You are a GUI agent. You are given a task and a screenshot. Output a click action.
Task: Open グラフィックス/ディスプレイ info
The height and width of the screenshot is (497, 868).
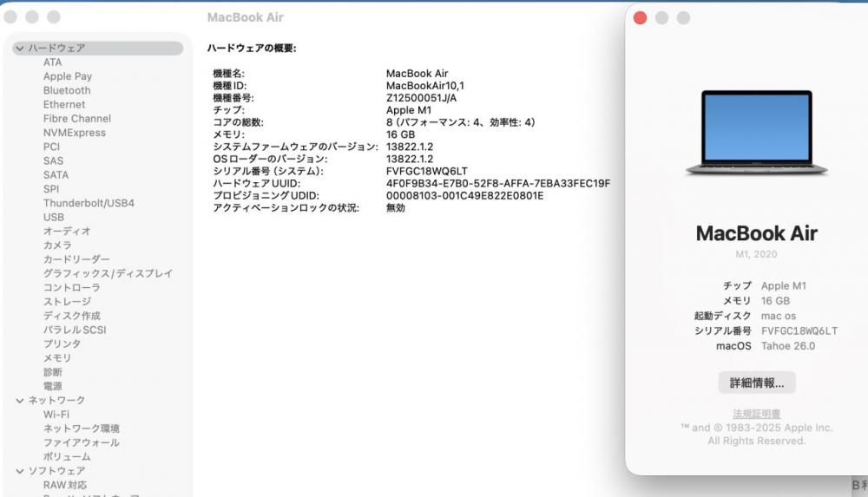point(108,273)
